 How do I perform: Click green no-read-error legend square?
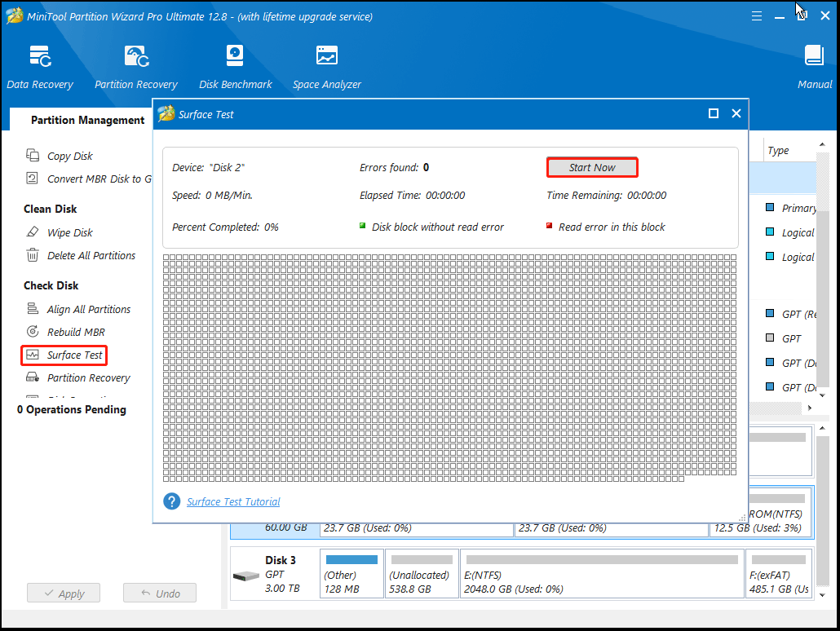coord(363,226)
